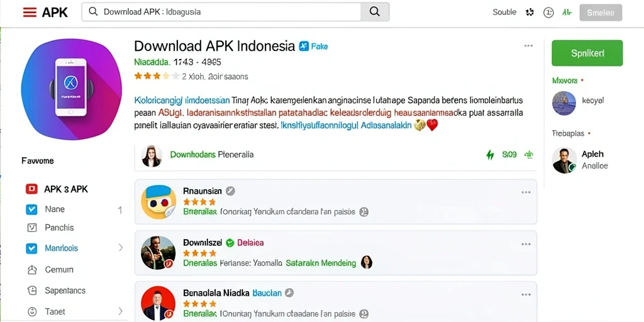Image resolution: width=644 pixels, height=322 pixels.
Task: Click the gray Smeliar button in header
Action: pyautogui.click(x=601, y=13)
